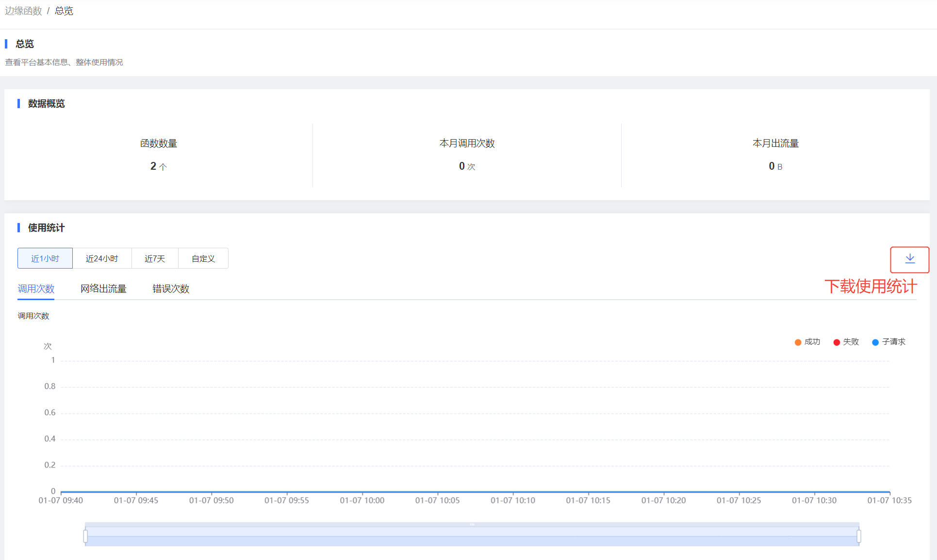Viewport: 937px width, 560px height.
Task: Click the 数据概览 section heading
Action: tap(46, 104)
